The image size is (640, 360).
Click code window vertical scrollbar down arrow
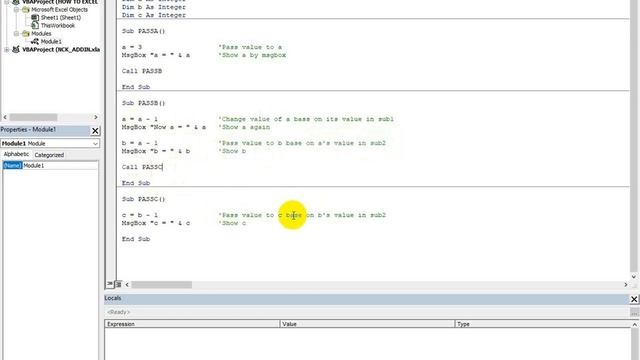click(x=634, y=276)
